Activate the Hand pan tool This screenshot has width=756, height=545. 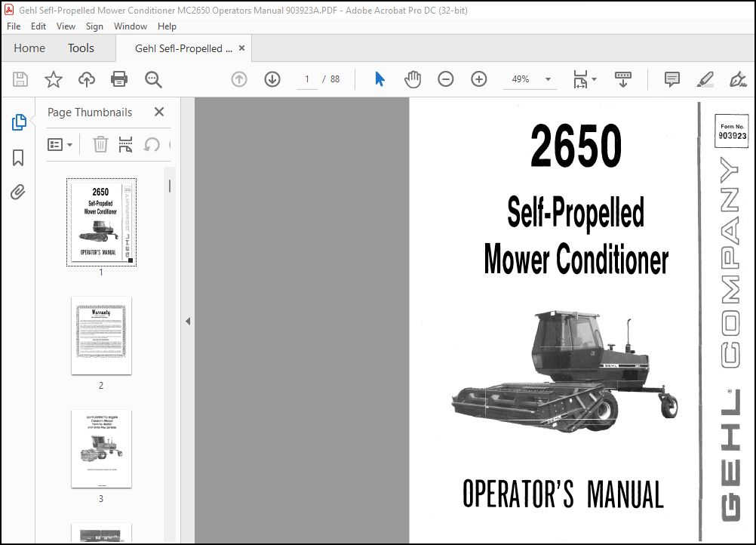(413, 79)
